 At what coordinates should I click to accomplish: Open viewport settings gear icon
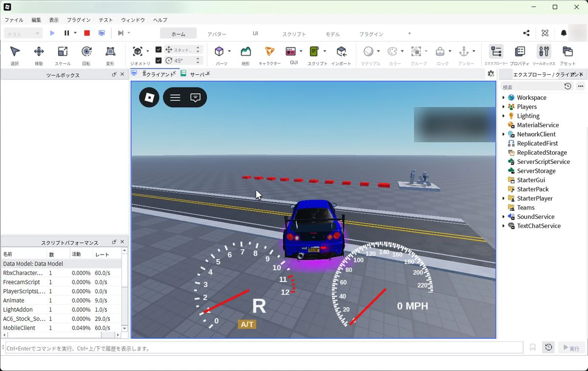[x=490, y=74]
